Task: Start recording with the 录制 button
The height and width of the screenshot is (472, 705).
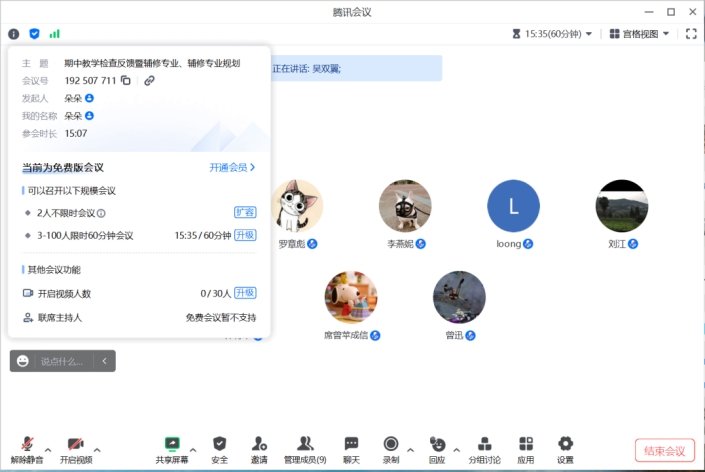Action: (390, 449)
